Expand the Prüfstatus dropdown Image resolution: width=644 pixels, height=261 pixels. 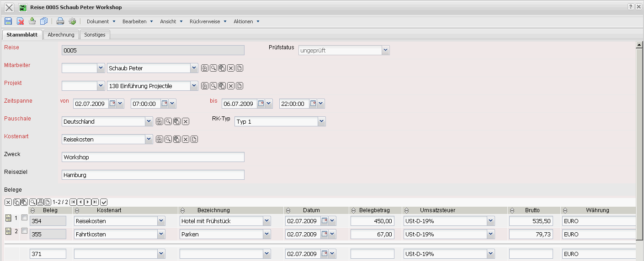click(385, 51)
